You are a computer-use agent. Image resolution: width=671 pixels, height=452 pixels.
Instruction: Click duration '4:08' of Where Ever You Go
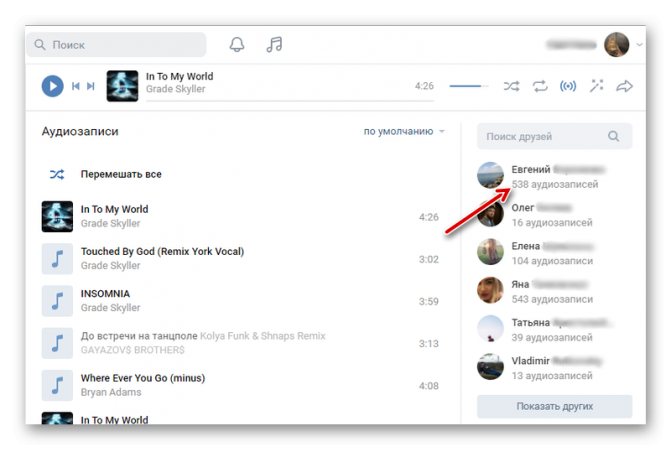[x=428, y=386]
